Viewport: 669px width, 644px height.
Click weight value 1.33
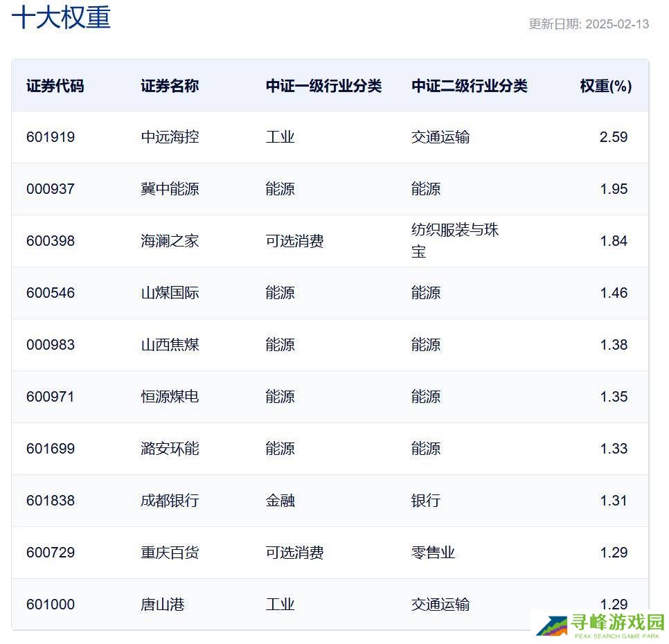tap(614, 449)
